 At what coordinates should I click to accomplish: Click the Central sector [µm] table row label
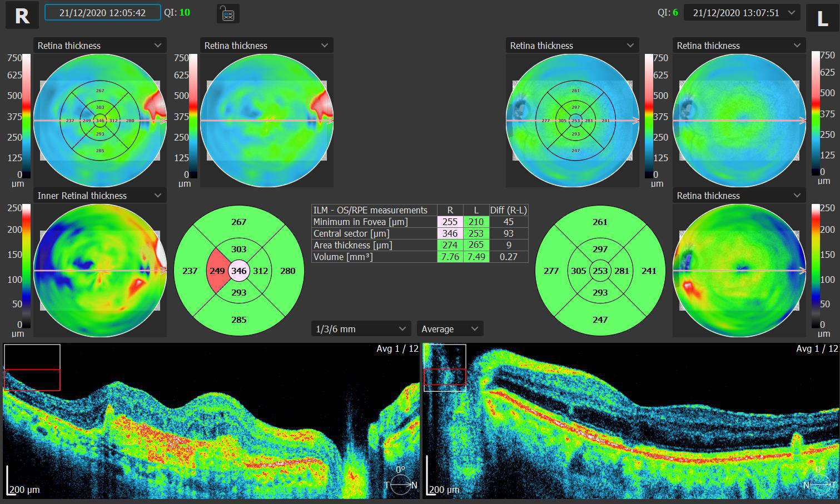pyautogui.click(x=351, y=233)
